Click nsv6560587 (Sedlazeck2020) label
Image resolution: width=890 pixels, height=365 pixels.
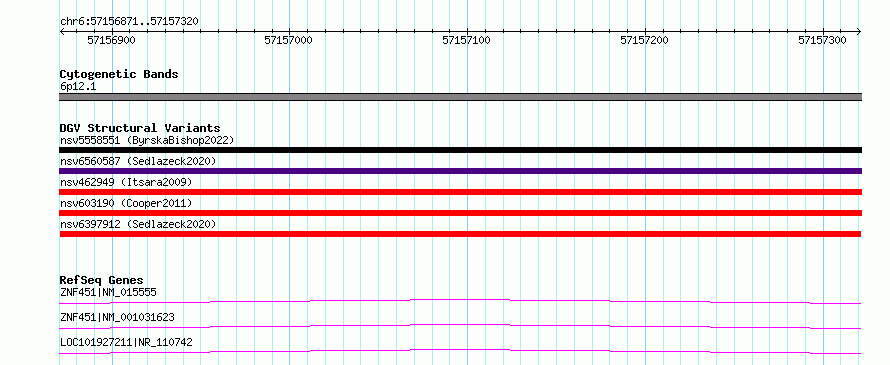[138, 161]
